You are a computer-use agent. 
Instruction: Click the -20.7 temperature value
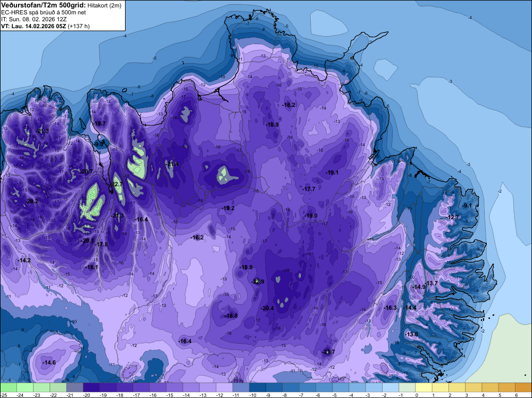[x=86, y=171]
